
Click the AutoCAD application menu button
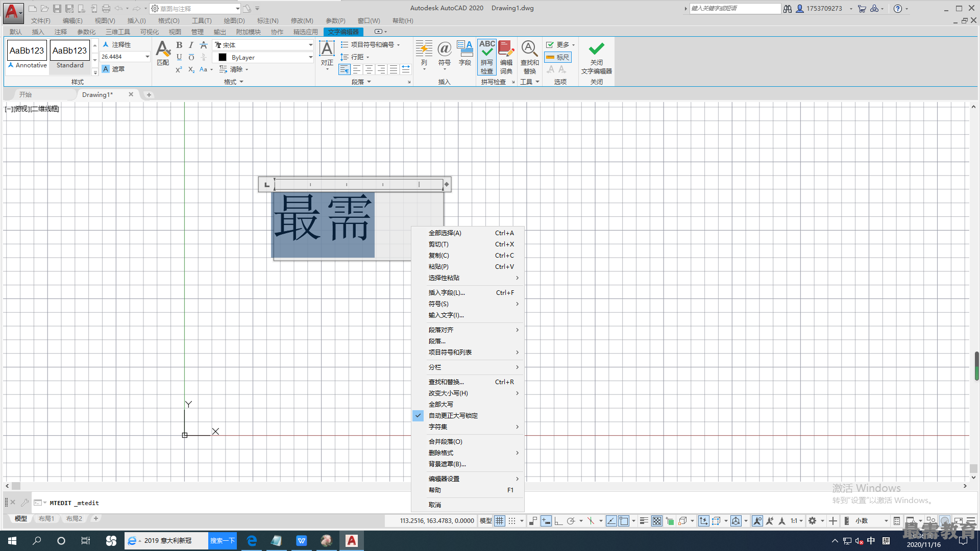click(13, 12)
